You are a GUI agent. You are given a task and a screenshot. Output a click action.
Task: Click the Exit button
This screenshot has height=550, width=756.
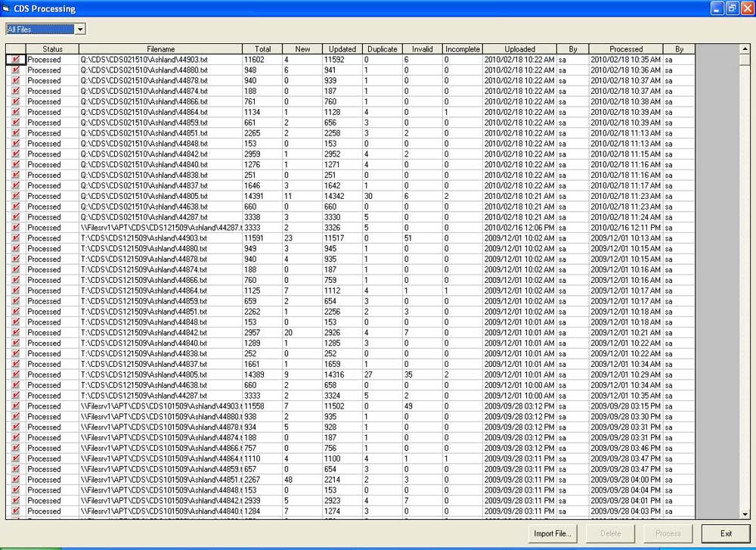[x=726, y=533]
